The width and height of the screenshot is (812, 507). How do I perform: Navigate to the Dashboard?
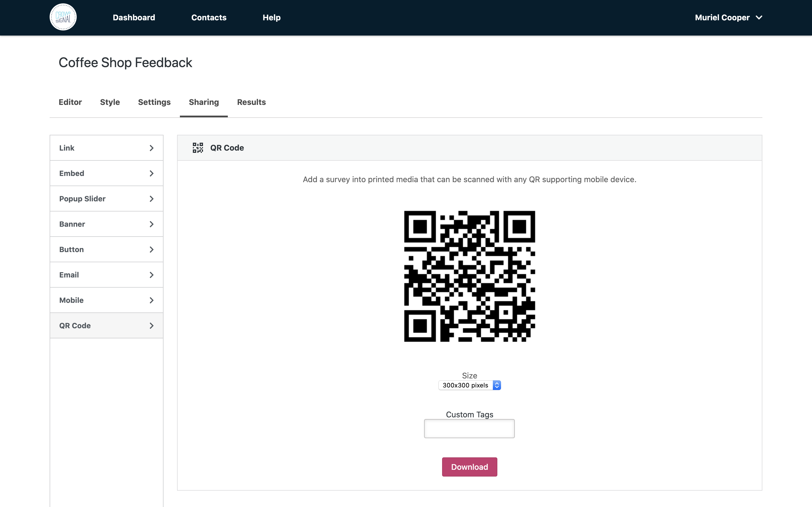click(x=133, y=17)
